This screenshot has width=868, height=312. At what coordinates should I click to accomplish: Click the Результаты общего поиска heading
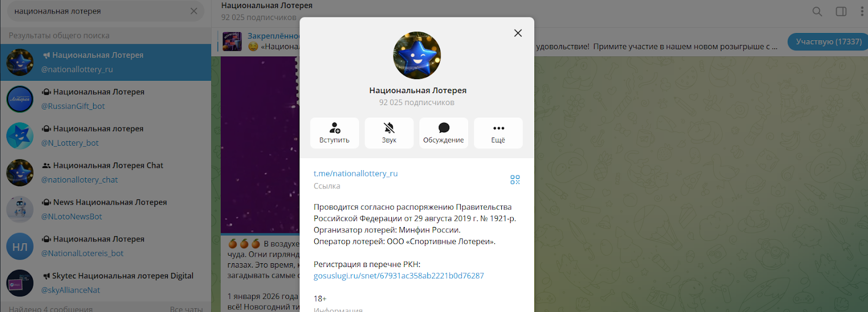tap(59, 35)
